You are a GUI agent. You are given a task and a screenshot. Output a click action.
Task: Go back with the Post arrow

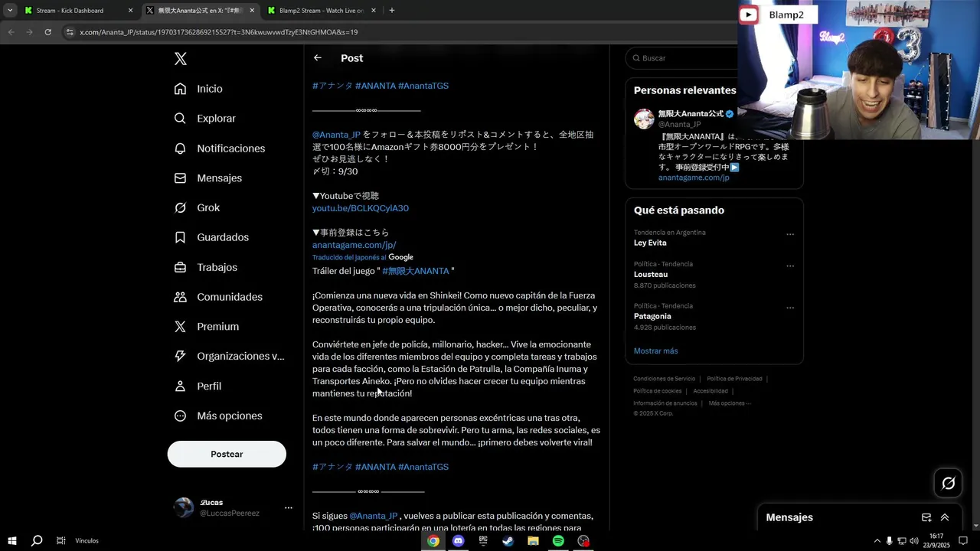318,58
